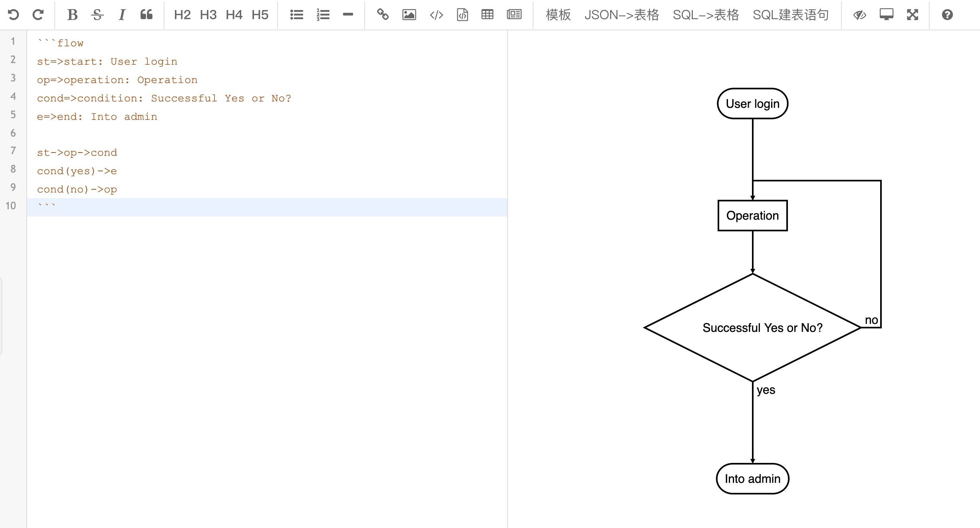Open full-window HTML preview
Viewport: 980px width, 528px height.
886,15
